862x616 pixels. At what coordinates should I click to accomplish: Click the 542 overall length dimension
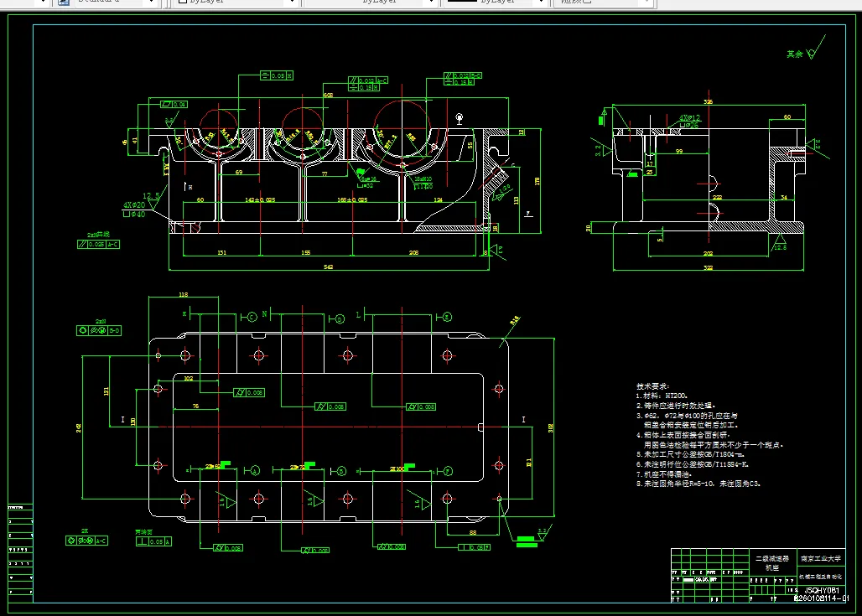tap(328, 267)
